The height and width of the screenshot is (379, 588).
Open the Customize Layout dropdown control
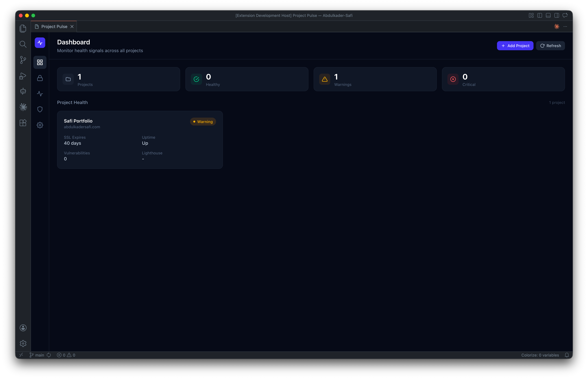pyautogui.click(x=531, y=15)
